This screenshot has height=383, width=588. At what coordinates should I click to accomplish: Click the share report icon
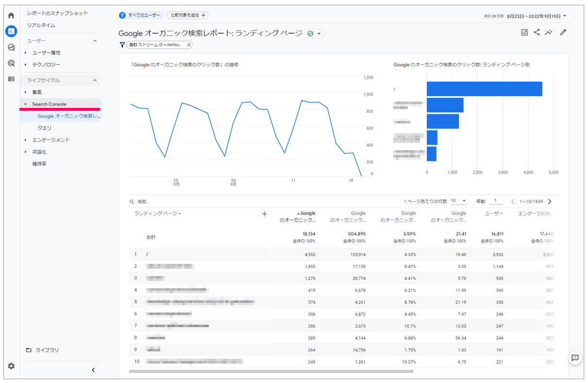pos(537,33)
